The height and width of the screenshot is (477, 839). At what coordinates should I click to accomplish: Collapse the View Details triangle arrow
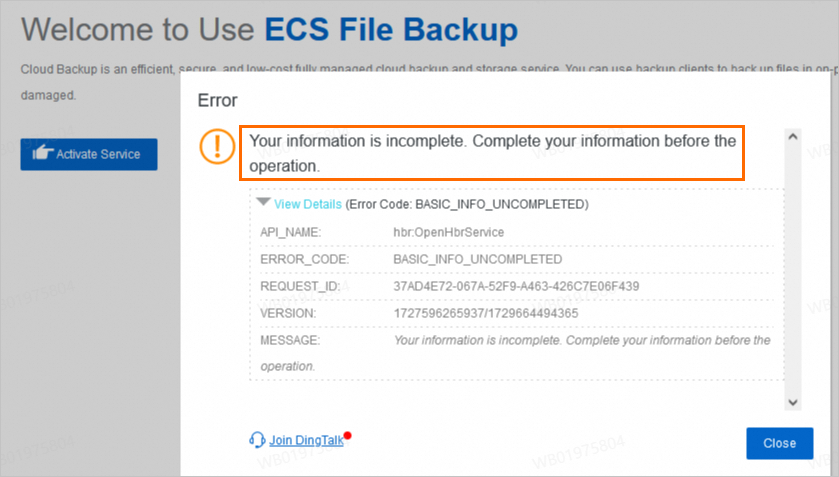(x=263, y=202)
